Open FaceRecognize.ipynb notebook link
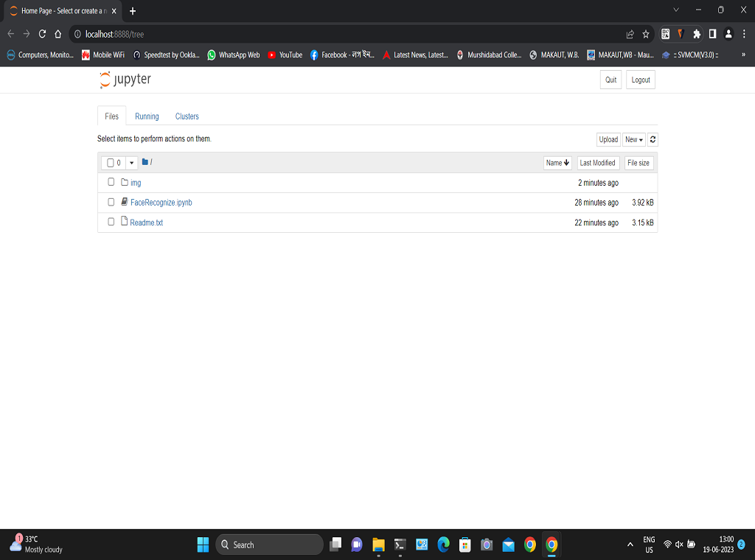This screenshot has height=560, width=755. pyautogui.click(x=161, y=203)
